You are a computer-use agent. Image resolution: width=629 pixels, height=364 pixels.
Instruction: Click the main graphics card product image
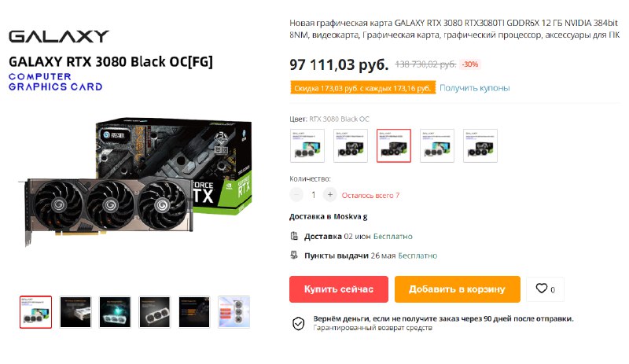(135, 181)
